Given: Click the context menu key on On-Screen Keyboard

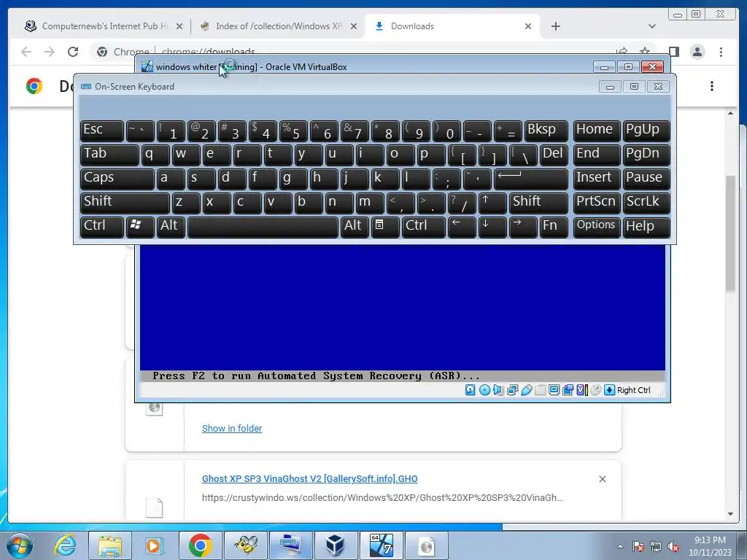Looking at the screenshot, I should tap(385, 227).
